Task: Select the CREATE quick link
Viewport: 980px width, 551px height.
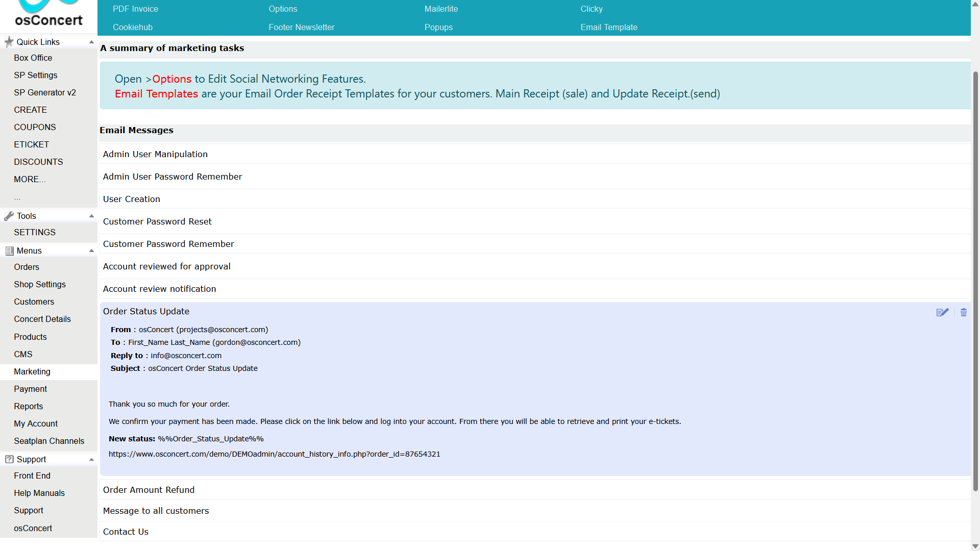Action: (31, 110)
